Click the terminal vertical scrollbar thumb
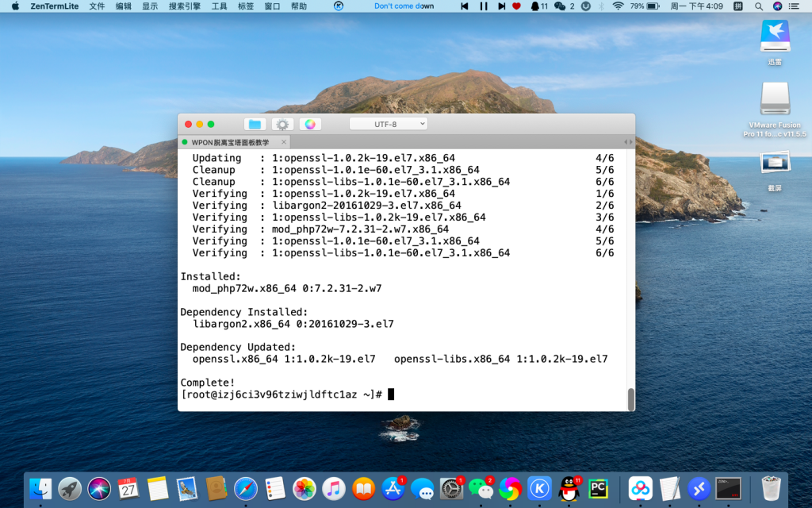The width and height of the screenshot is (812, 508). coord(630,398)
